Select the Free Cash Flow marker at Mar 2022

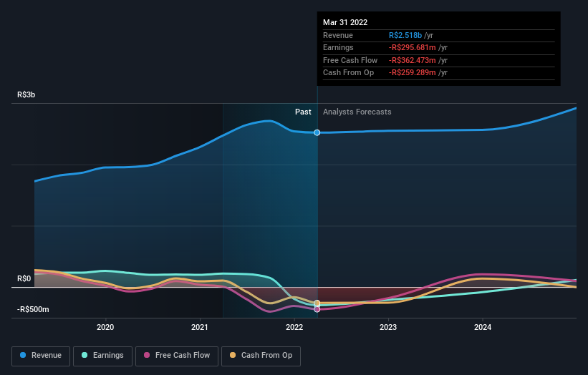click(317, 309)
